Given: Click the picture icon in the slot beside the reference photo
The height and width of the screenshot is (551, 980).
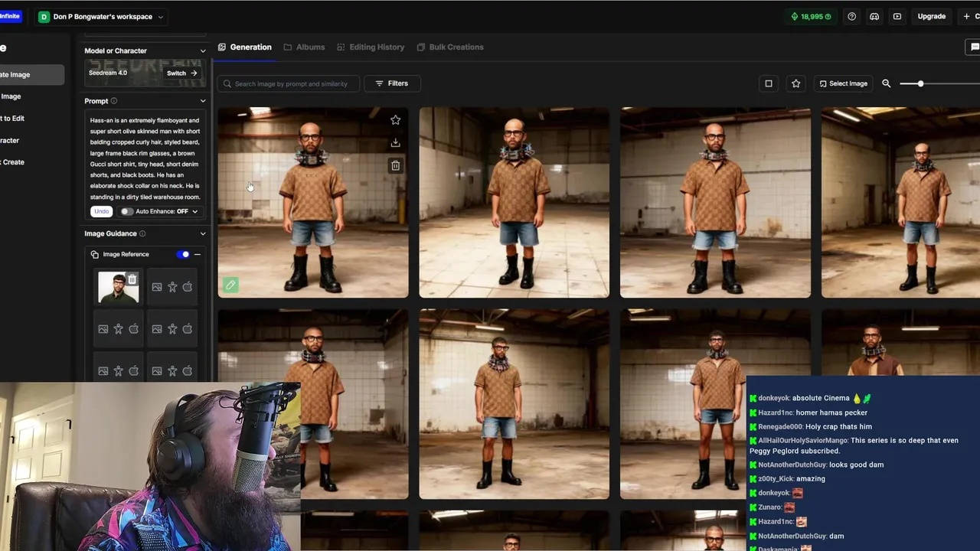Looking at the screenshot, I should (157, 287).
